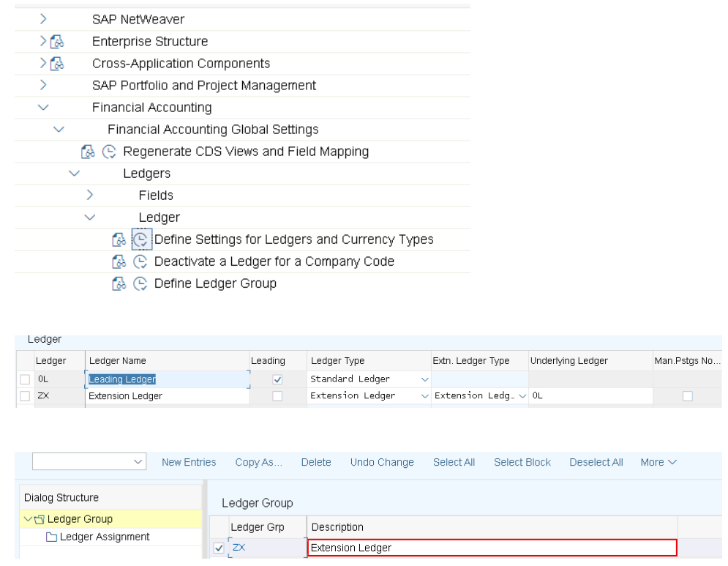
Task: Uncheck ZX row selector in Ledger Group table
Action: [219, 548]
